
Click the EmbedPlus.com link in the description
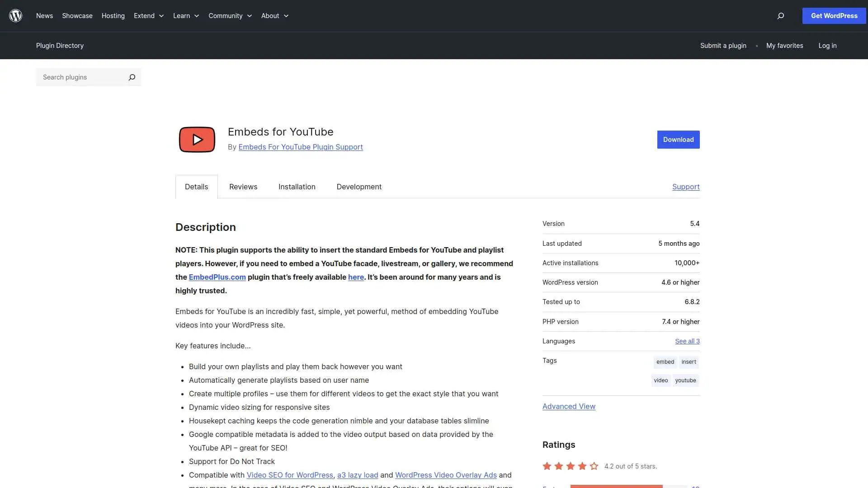pyautogui.click(x=217, y=277)
